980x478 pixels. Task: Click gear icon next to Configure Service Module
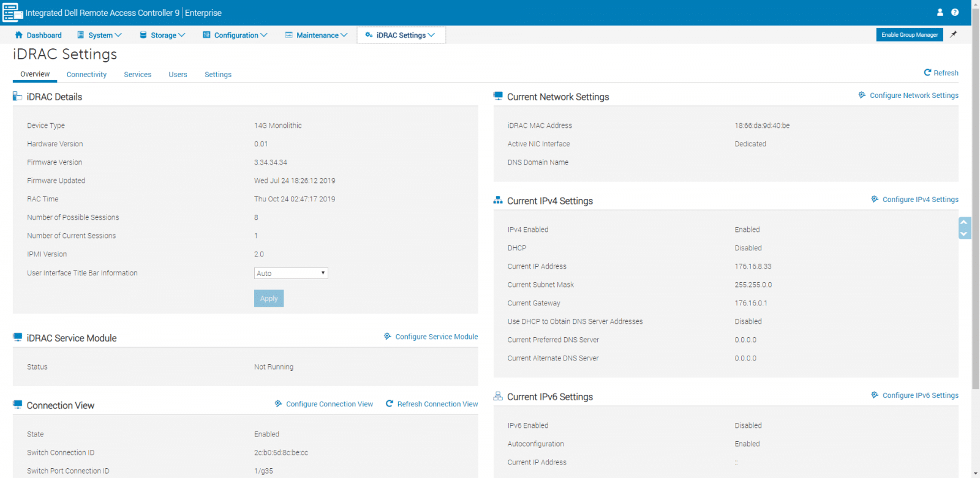pyautogui.click(x=388, y=336)
